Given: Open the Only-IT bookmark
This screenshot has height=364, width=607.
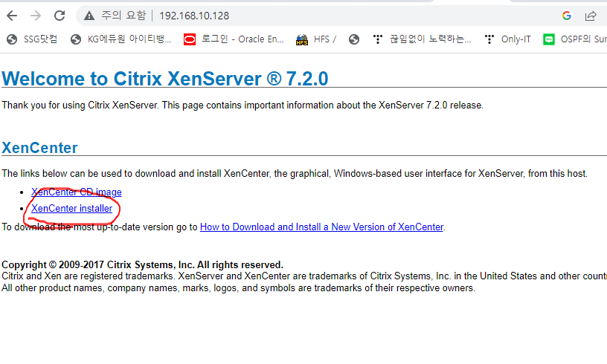Looking at the screenshot, I should tap(507, 39).
